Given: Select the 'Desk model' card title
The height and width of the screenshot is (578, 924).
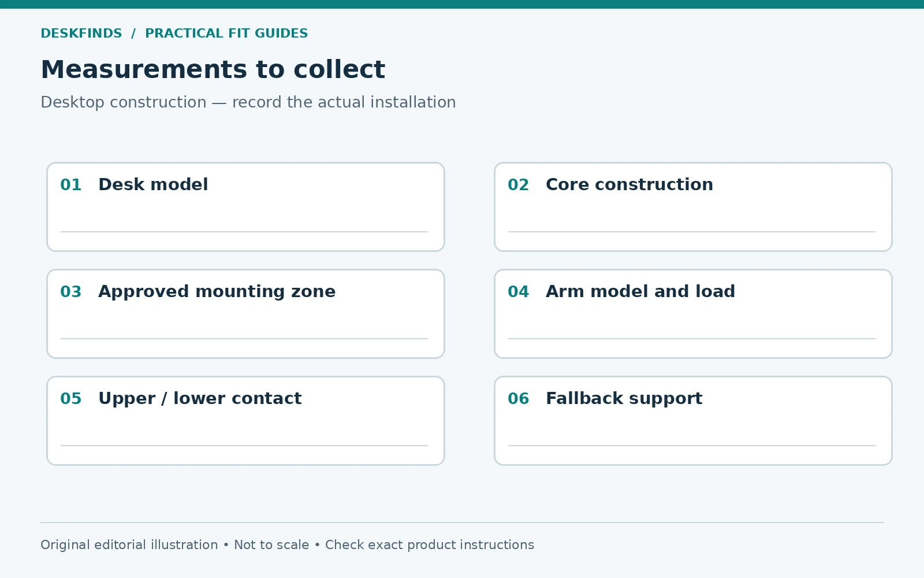Looking at the screenshot, I should pyautogui.click(x=153, y=185).
